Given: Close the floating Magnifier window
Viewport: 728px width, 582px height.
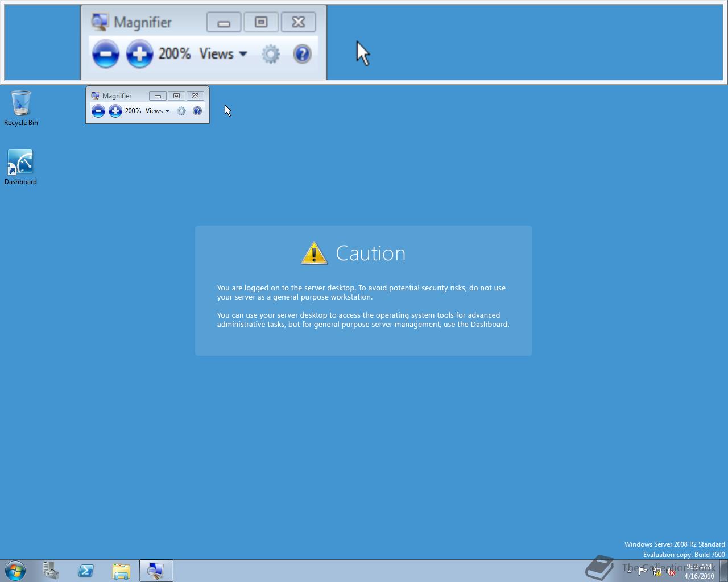Looking at the screenshot, I should click(195, 96).
